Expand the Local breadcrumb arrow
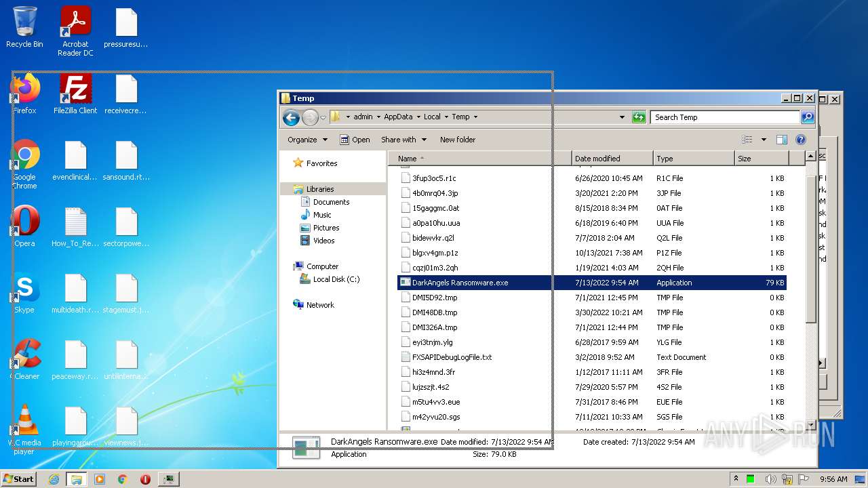The height and width of the screenshot is (488, 868). (x=446, y=117)
